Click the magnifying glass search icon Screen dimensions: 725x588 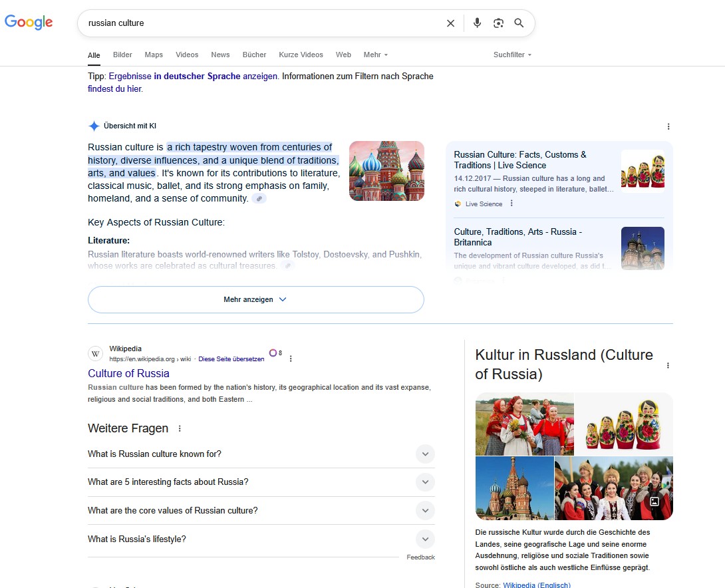(x=519, y=23)
